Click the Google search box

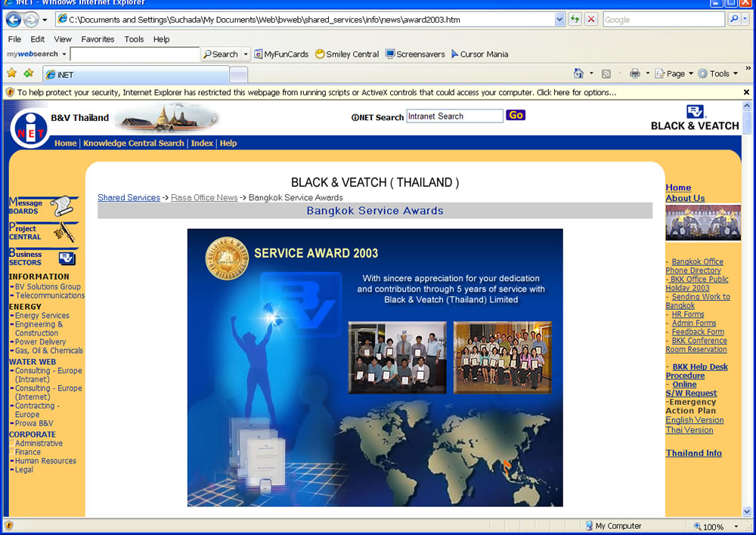(x=664, y=20)
